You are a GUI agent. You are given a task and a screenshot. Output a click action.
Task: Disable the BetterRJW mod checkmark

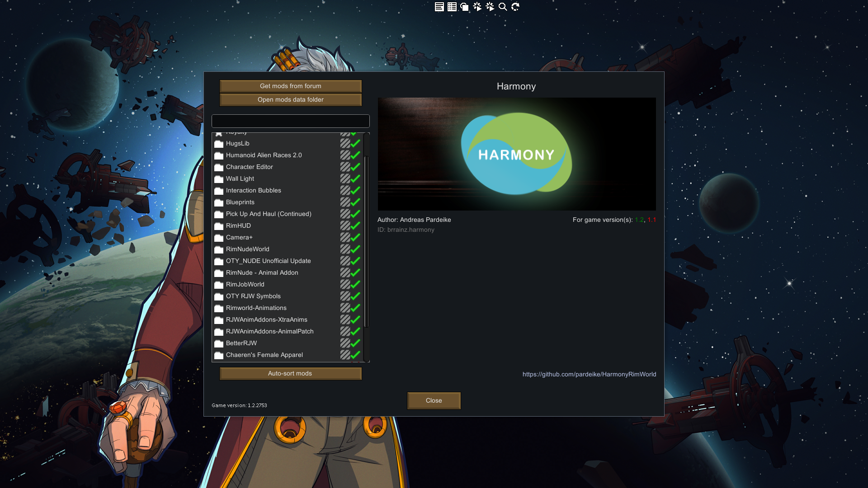point(355,343)
